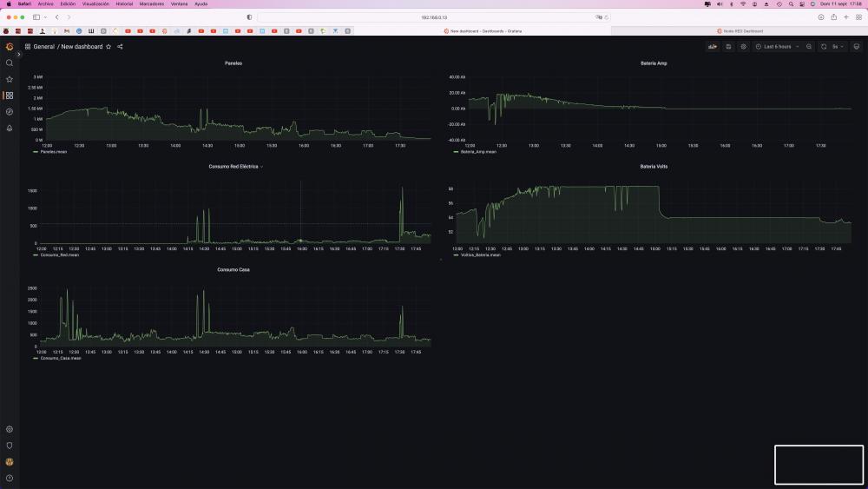868x489 pixels.
Task: Open the Marcadores menu
Action: [152, 3]
